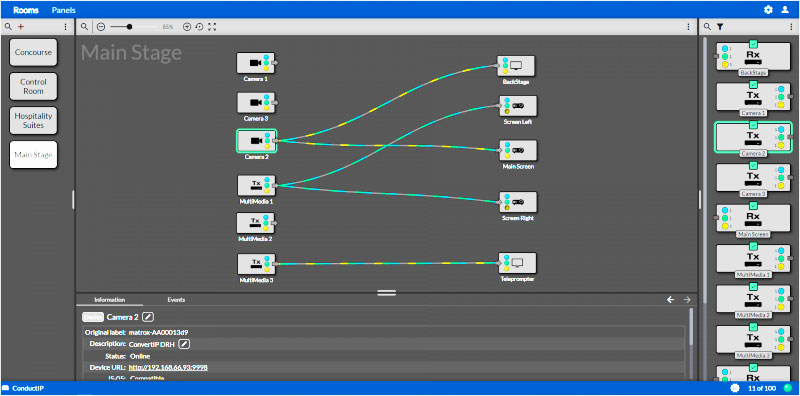This screenshot has height=396, width=800.
Task: Switch to the Panels tab
Action: click(63, 10)
